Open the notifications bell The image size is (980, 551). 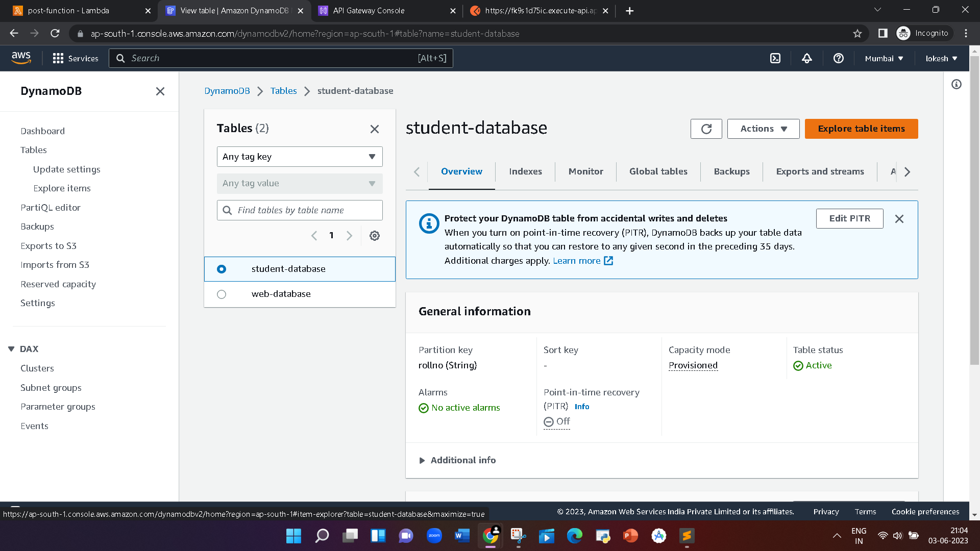[x=806, y=58]
